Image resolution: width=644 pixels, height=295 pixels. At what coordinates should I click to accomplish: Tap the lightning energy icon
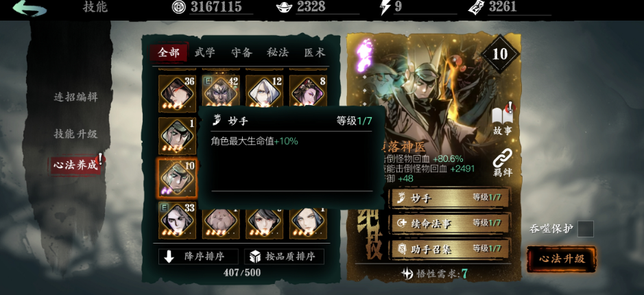click(385, 8)
